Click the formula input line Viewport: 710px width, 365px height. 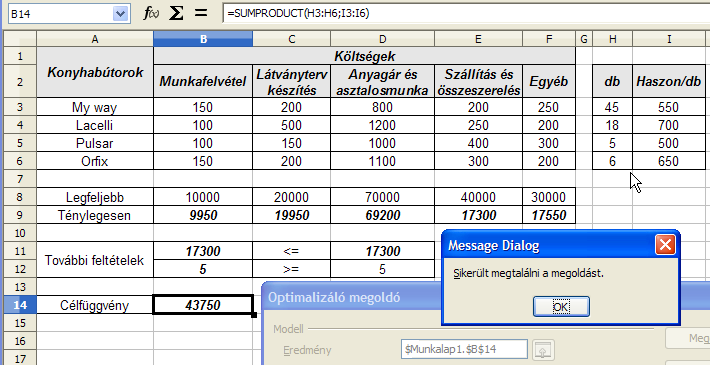466,14
